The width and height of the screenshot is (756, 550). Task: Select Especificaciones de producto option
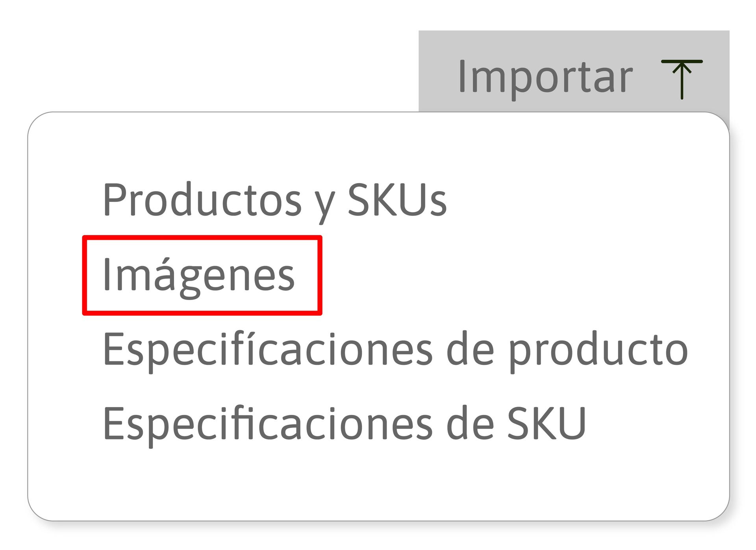pos(395,350)
